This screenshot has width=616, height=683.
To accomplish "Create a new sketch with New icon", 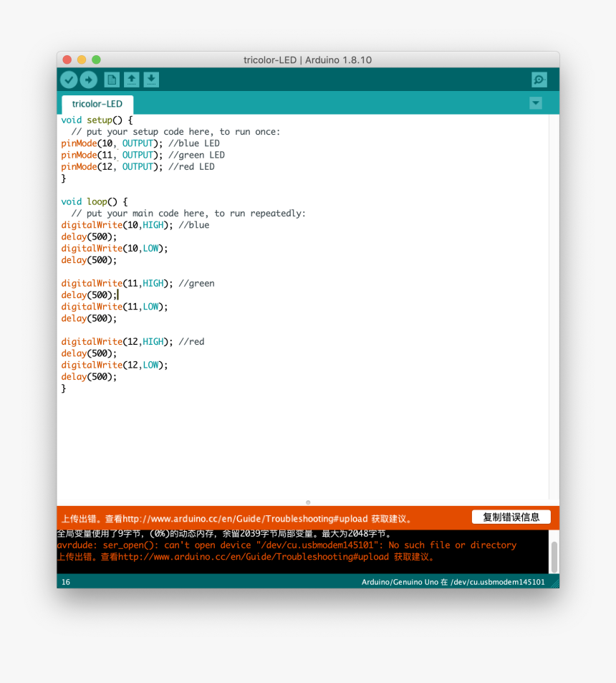I will [112, 80].
